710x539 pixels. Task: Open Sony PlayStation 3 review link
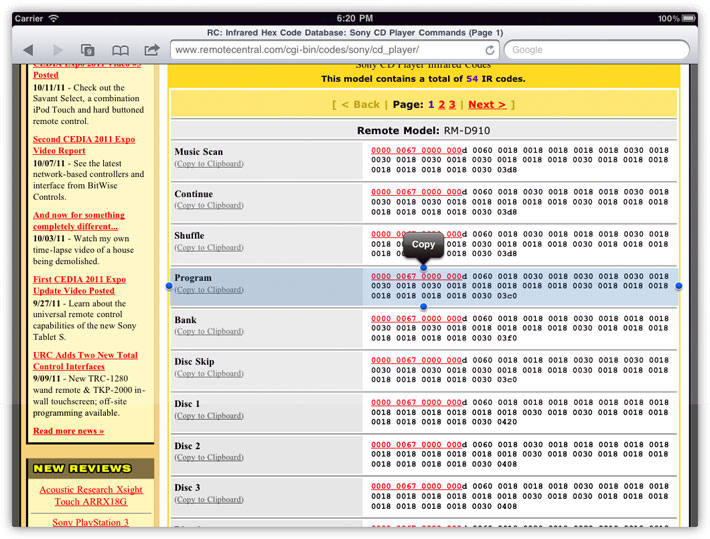(x=90, y=522)
